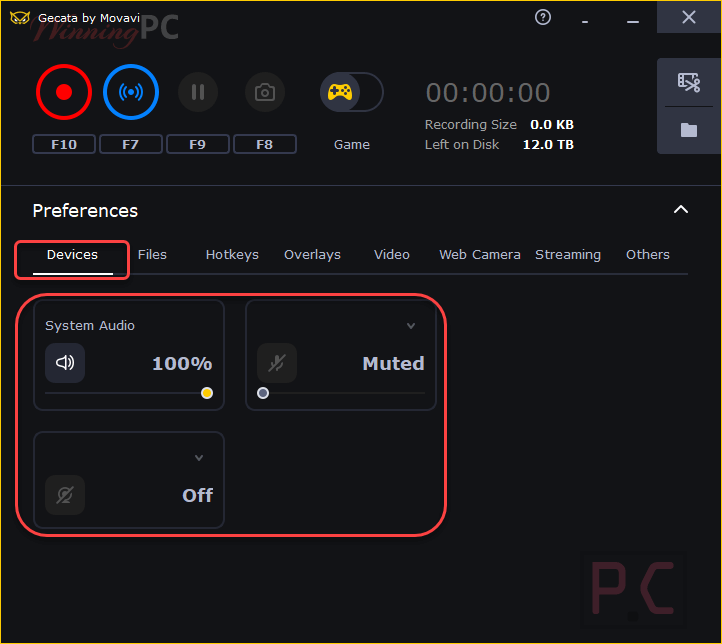Expand the webcam device dropdown arrow
The width and height of the screenshot is (722, 644).
click(x=199, y=458)
